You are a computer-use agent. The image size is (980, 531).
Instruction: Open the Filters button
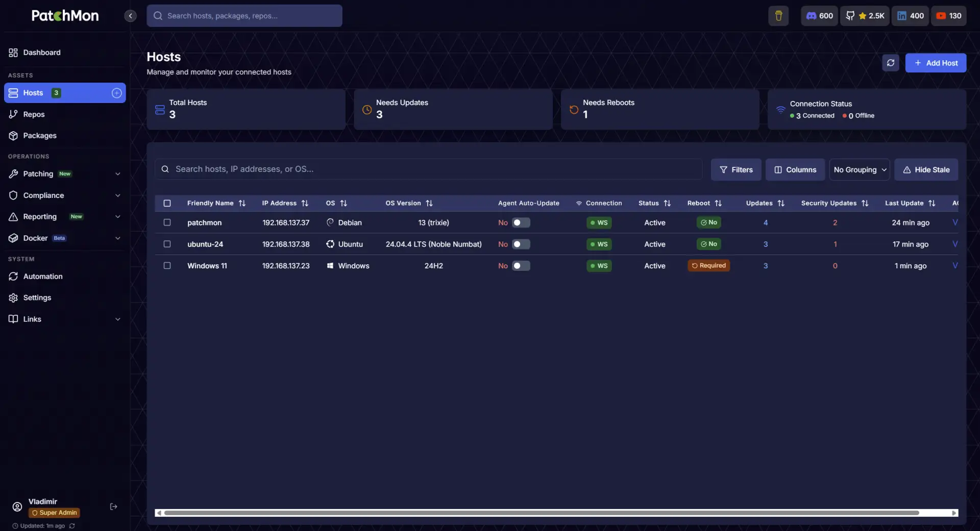(x=736, y=170)
